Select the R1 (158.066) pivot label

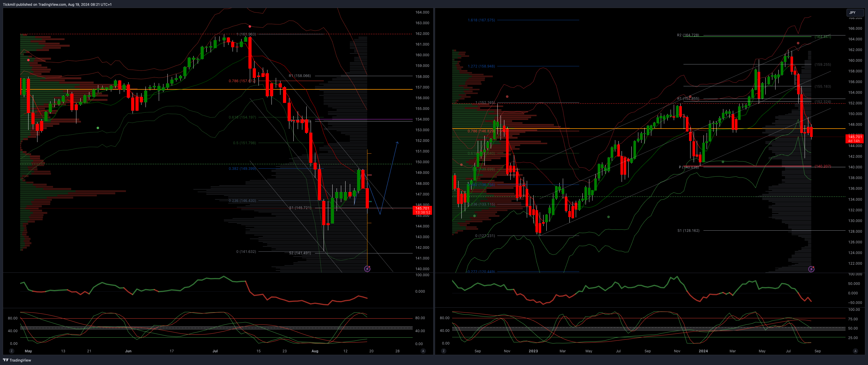tap(299, 76)
